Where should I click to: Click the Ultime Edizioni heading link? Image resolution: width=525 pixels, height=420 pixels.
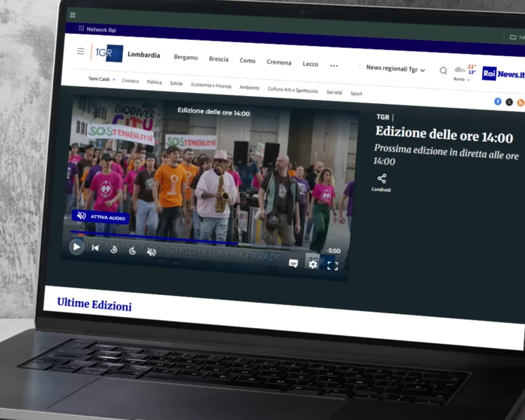(x=94, y=304)
